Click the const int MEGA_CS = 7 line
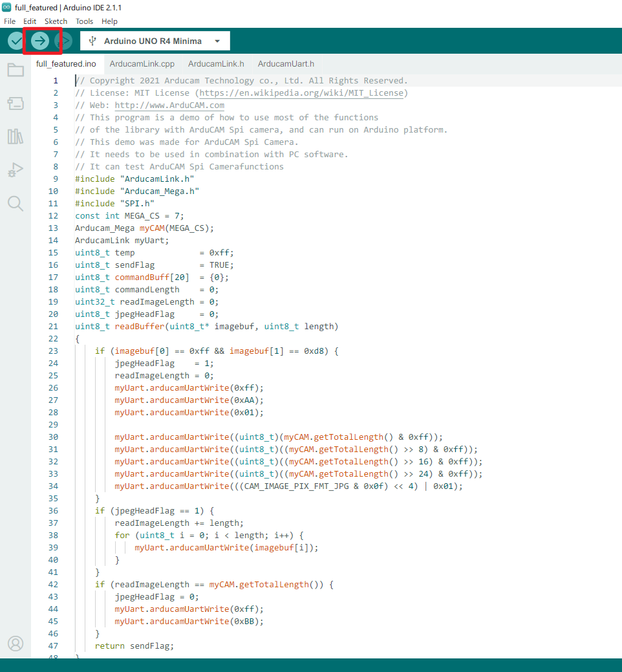622x672 pixels. pyautogui.click(x=129, y=216)
